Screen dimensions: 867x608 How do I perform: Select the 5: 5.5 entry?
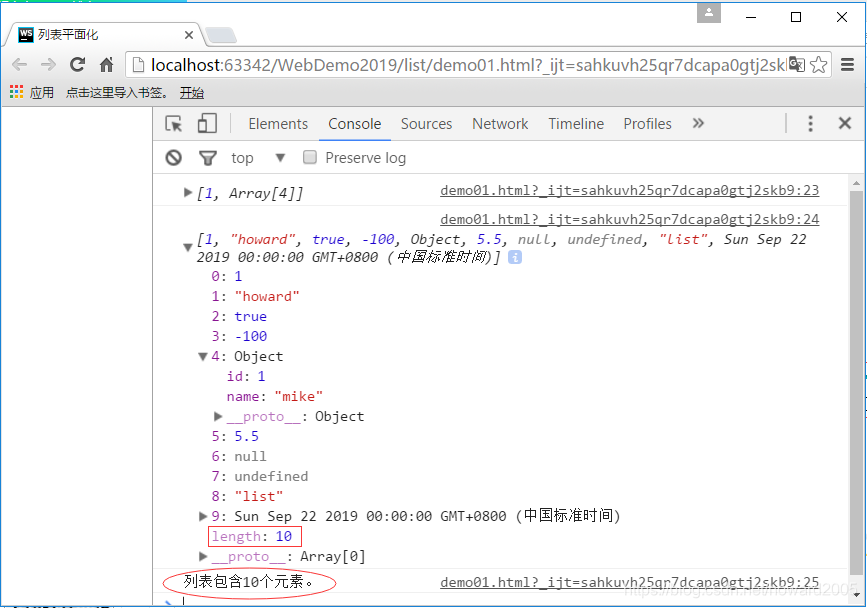click(x=235, y=437)
